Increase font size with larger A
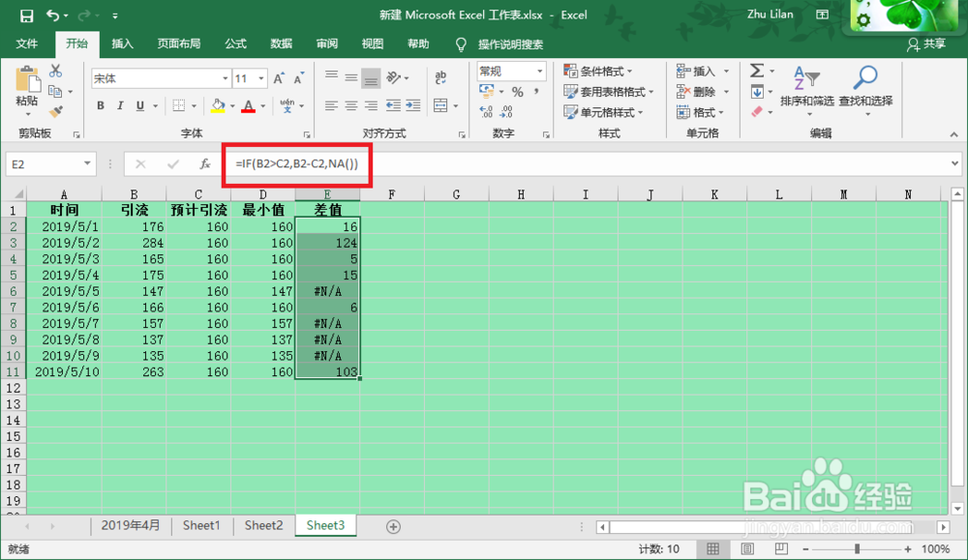Screen dimensions: 968x560 279,78
